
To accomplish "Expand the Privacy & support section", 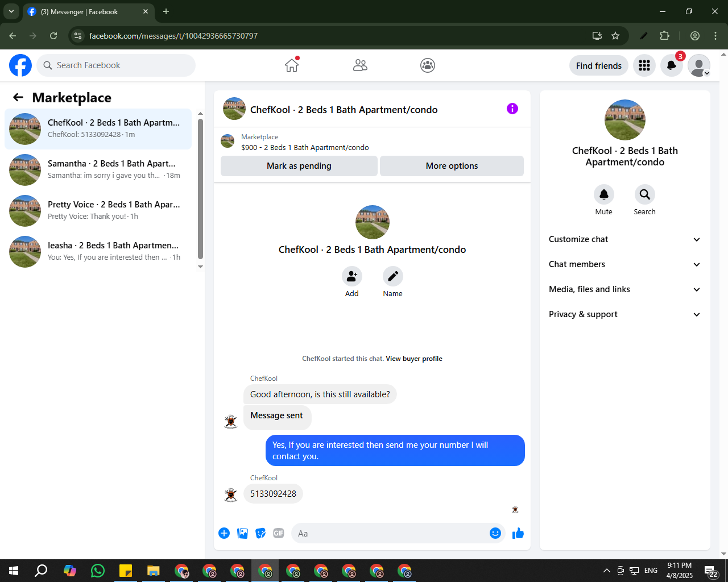I will coord(624,314).
